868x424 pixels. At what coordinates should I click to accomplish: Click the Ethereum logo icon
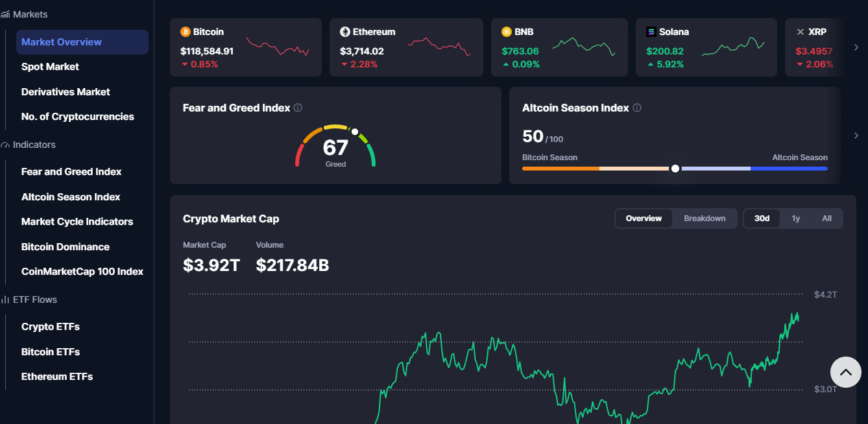click(x=345, y=32)
